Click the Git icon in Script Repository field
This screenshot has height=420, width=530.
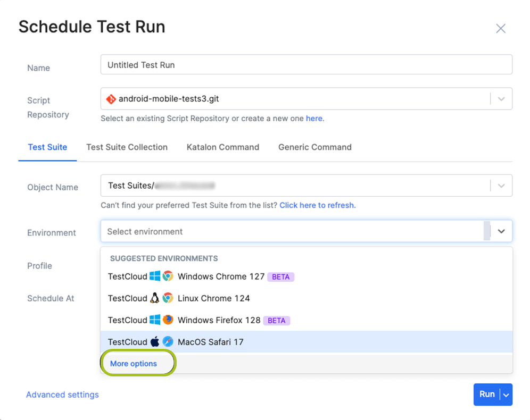coord(111,99)
